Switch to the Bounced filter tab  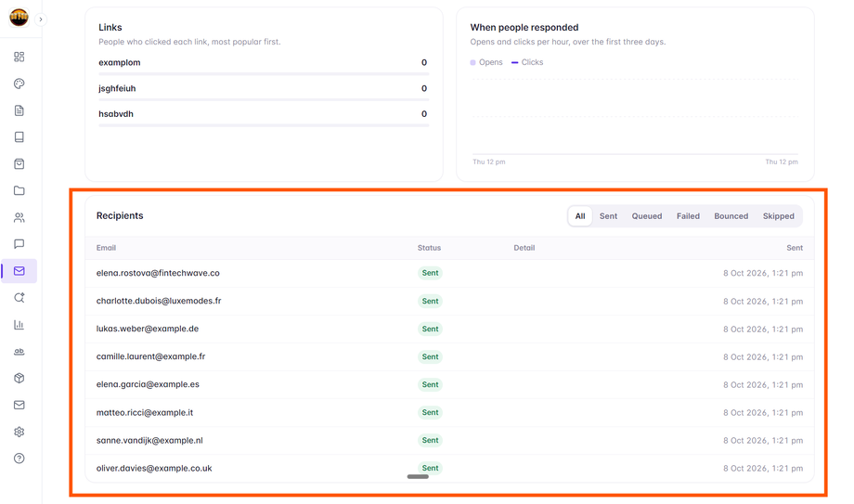[x=731, y=215]
